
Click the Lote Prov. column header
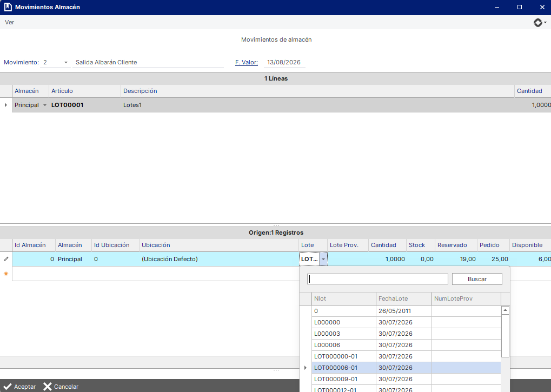tap(348, 245)
